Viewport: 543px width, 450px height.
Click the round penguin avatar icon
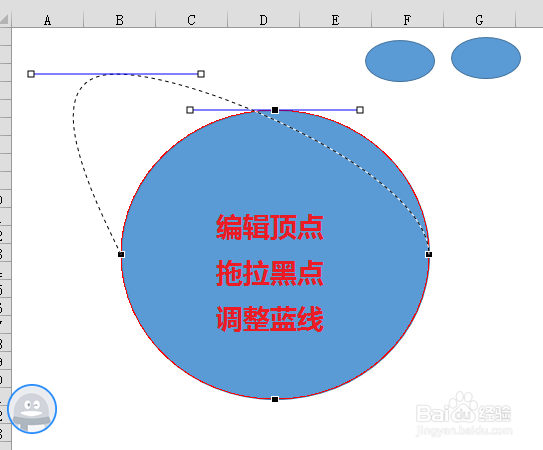(x=32, y=409)
